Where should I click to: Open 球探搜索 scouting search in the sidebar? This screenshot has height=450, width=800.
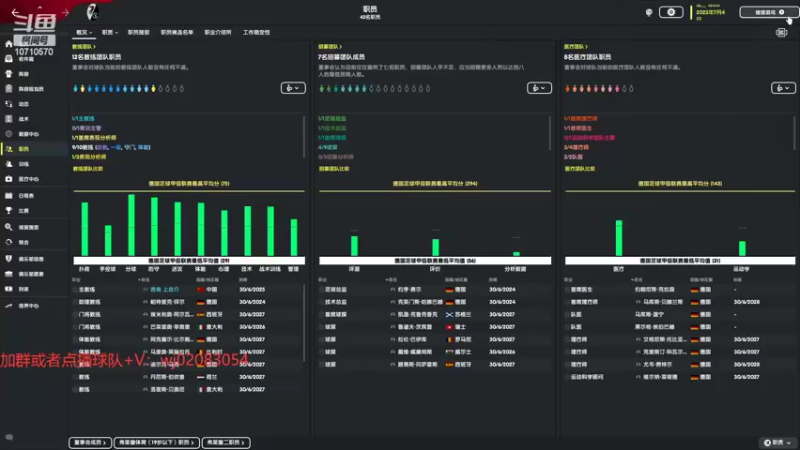click(x=22, y=227)
